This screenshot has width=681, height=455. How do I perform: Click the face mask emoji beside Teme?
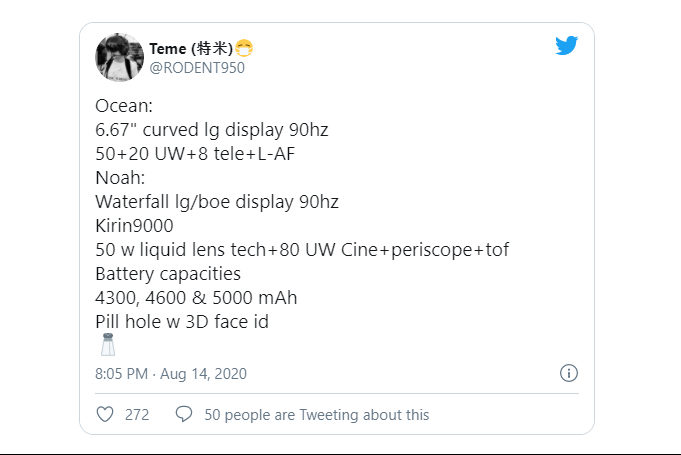pos(244,48)
